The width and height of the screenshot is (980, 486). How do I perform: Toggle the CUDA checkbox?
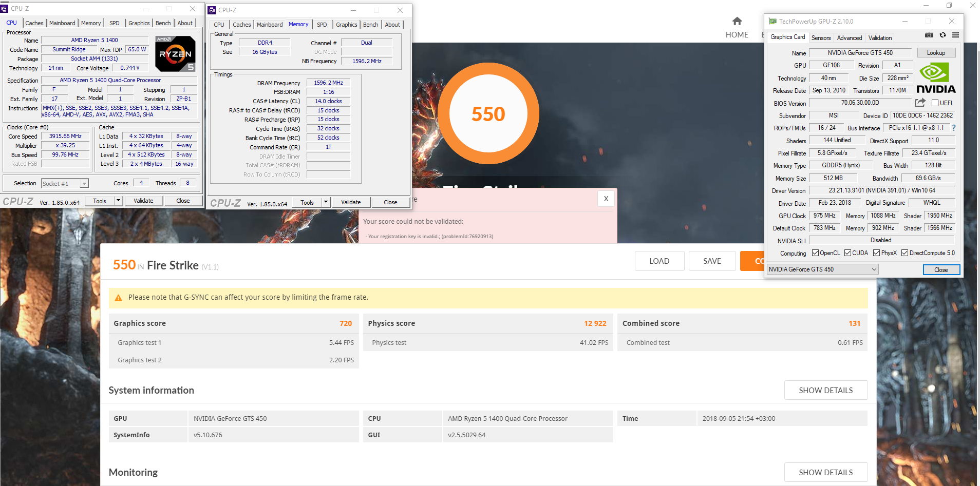(x=847, y=253)
